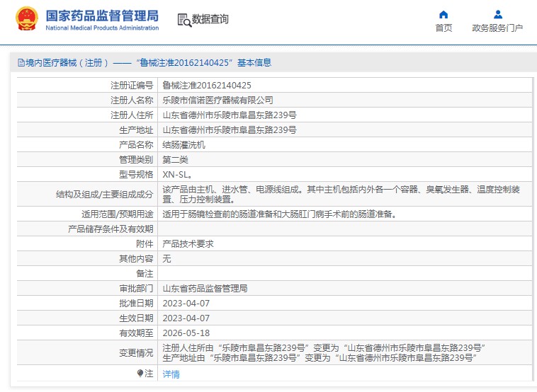537x392 pixels.
Task: Select approving department 山东省药品监督管理局
Action: [205, 289]
